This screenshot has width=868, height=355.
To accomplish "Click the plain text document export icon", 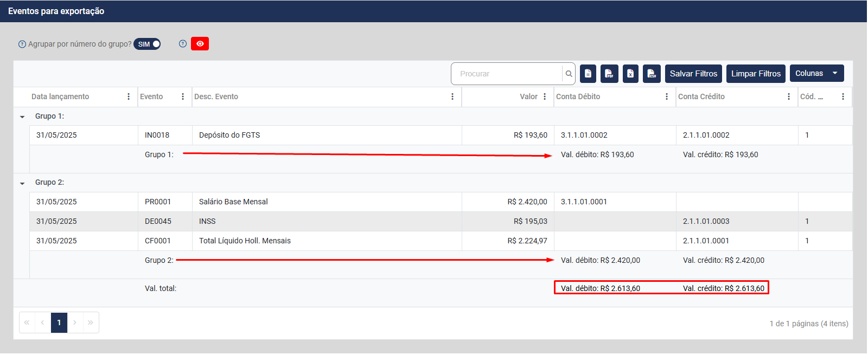I will (x=588, y=74).
